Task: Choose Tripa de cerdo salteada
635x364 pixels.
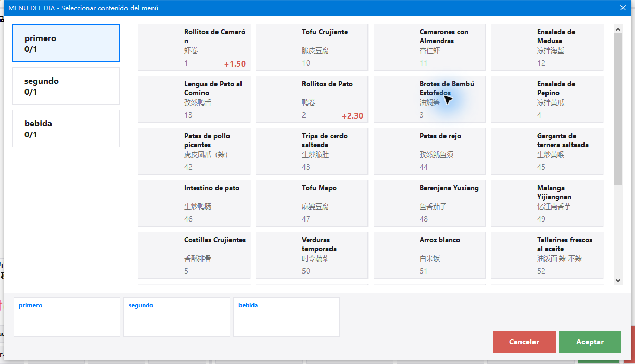Action: (312, 151)
